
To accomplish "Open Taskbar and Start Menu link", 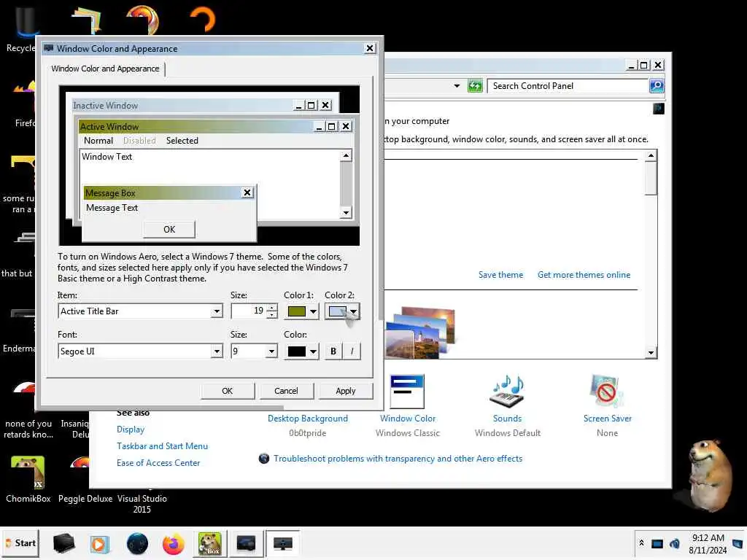I will (162, 446).
